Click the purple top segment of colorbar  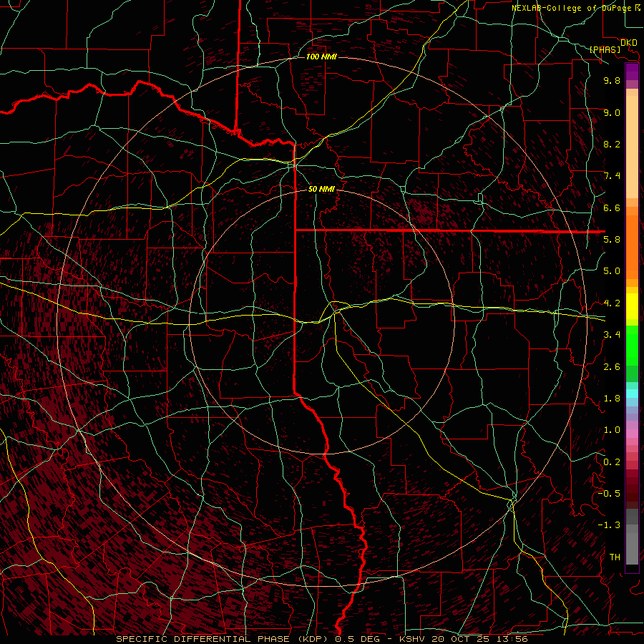tap(632, 72)
